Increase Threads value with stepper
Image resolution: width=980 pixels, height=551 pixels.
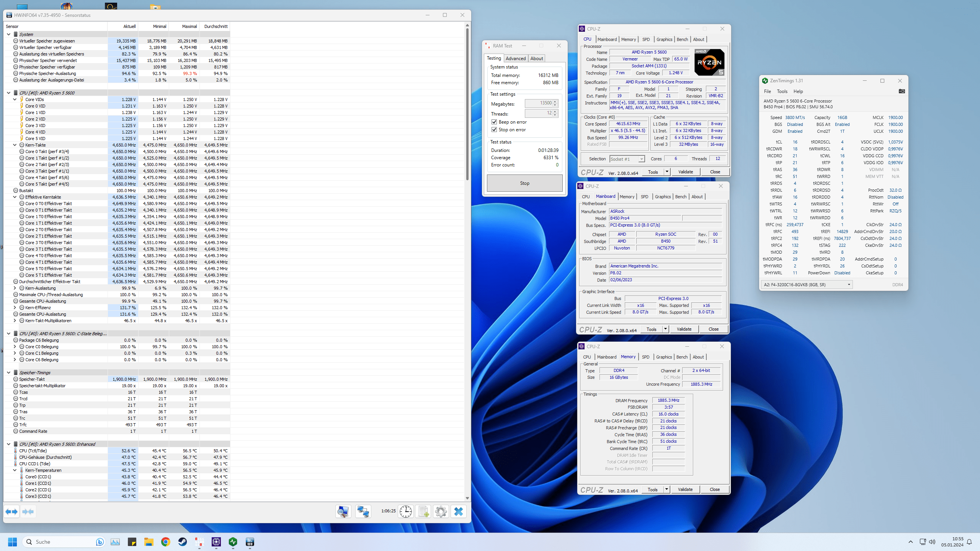[555, 112]
